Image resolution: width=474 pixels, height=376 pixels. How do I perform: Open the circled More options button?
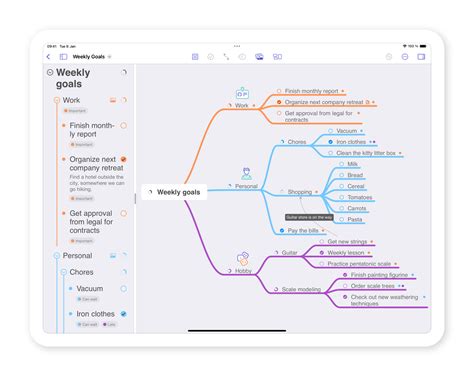click(x=405, y=57)
